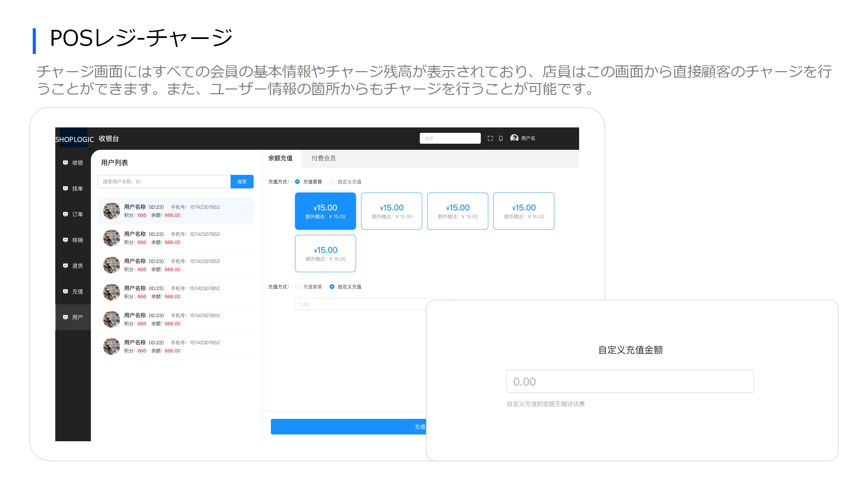Click the 搜索用户名称、ID input field
Viewport: 868px width, 488px height.
point(164,182)
